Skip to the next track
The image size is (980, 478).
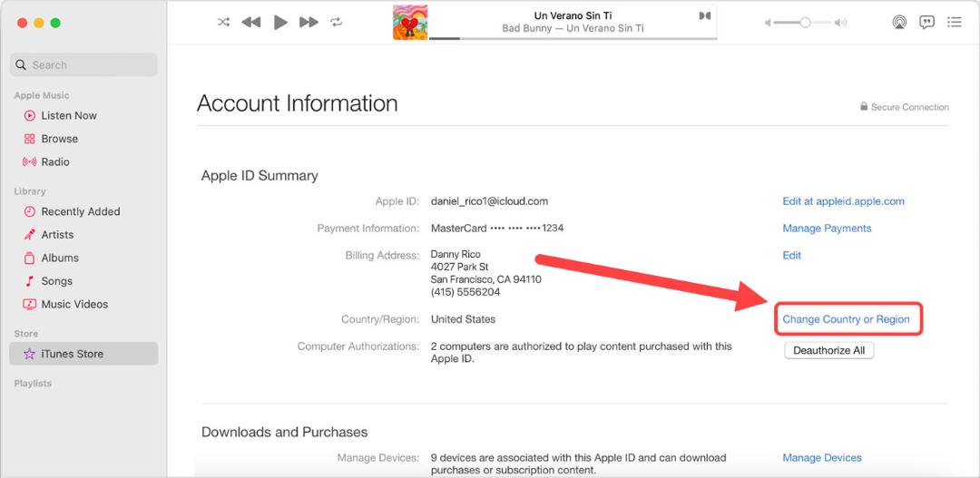pos(309,23)
